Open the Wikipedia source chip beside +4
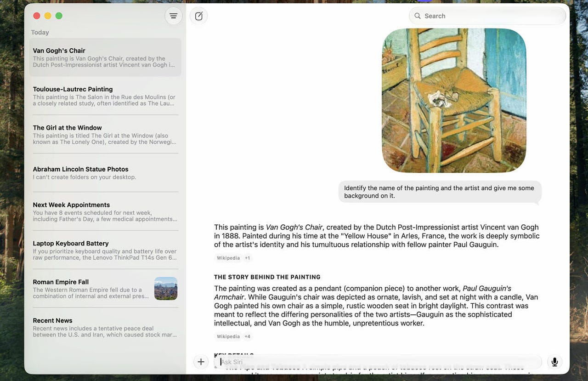588x381 pixels. [228, 336]
